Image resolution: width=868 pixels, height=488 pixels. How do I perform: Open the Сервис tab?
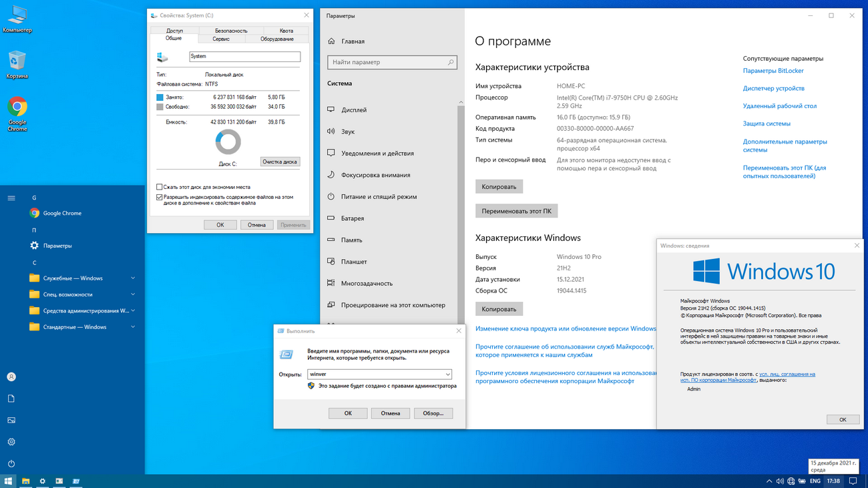click(x=221, y=39)
